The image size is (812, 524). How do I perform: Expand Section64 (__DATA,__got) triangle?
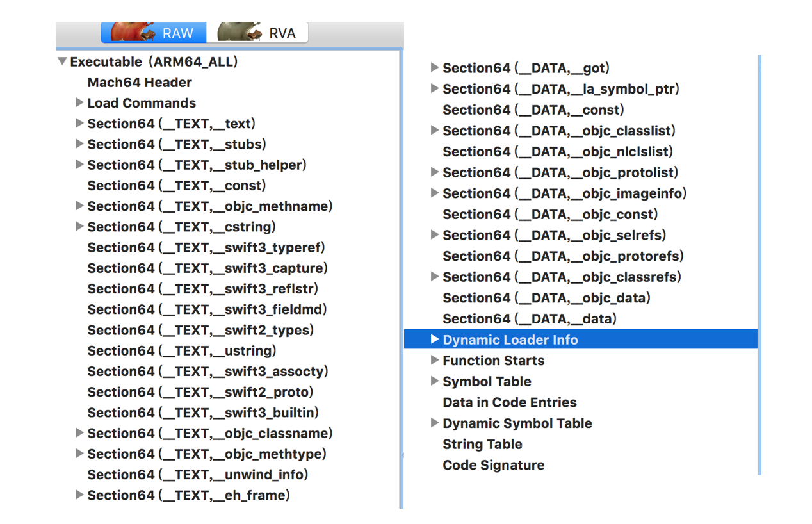pyautogui.click(x=435, y=68)
